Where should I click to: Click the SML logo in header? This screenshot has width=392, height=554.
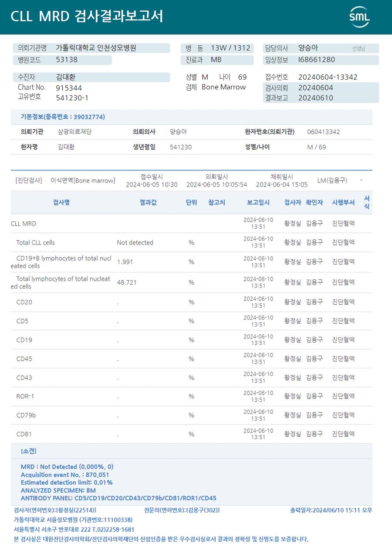coord(359,17)
